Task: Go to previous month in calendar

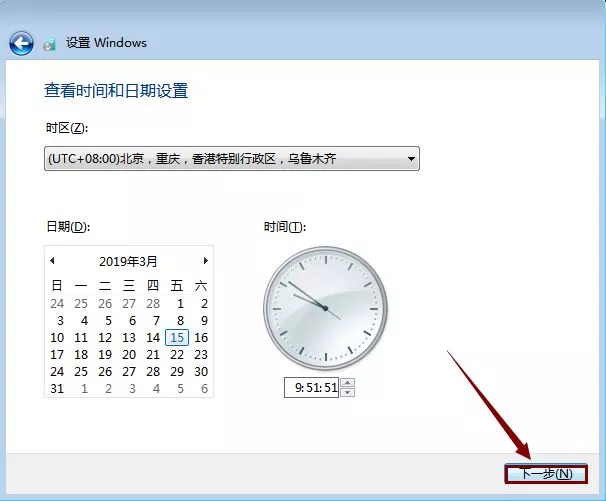Action: pos(52,261)
